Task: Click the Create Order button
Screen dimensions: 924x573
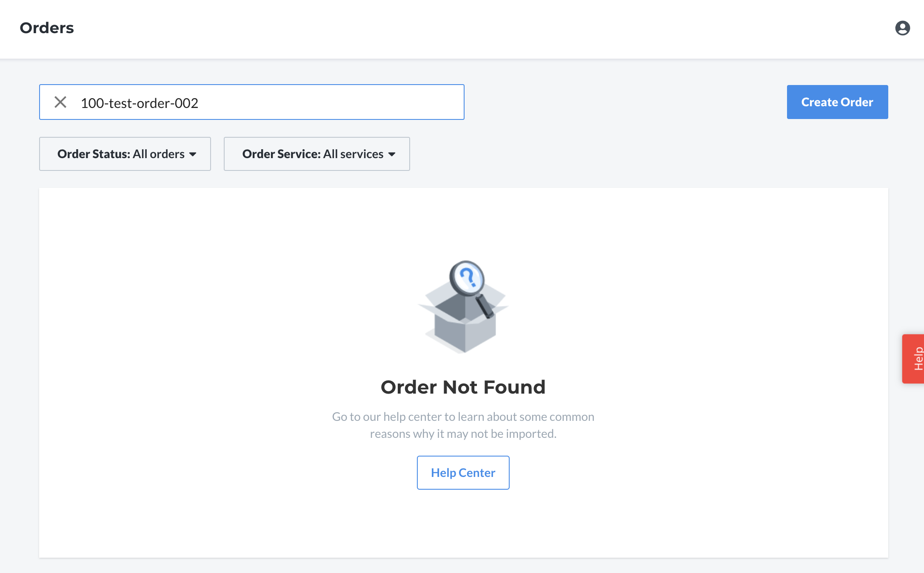Action: point(837,102)
